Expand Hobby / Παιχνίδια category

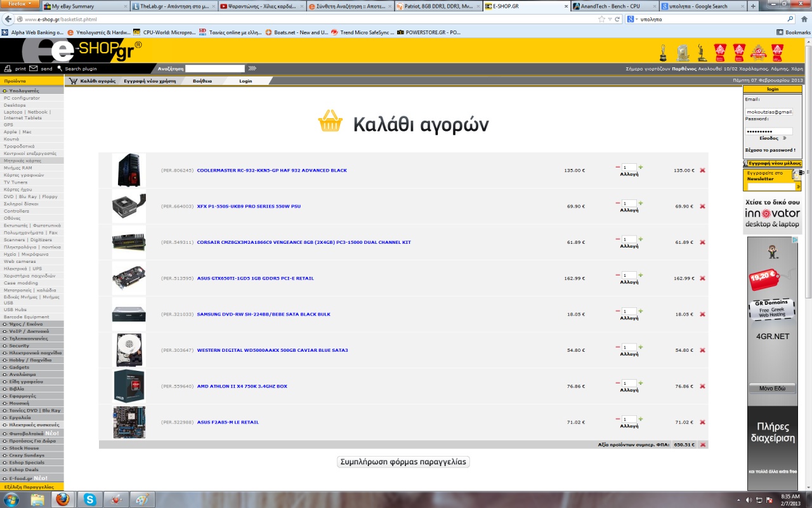coord(32,360)
